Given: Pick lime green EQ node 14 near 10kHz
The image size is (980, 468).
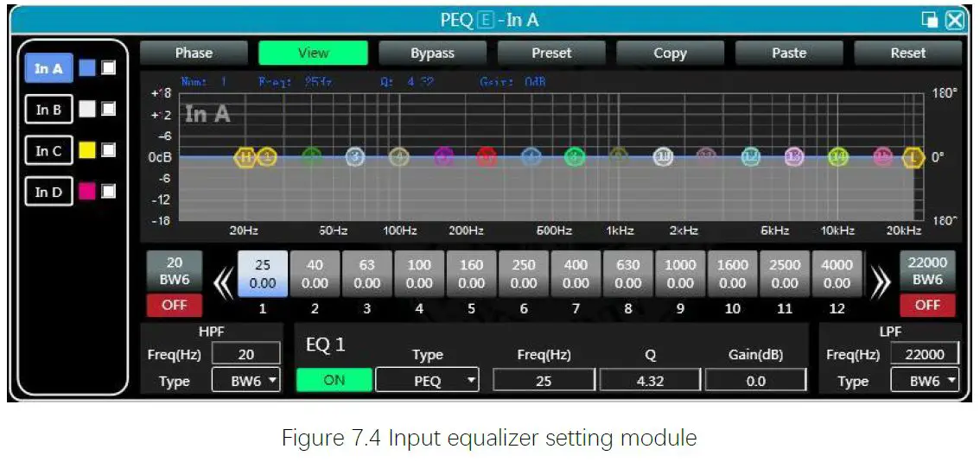Looking at the screenshot, I should 838,157.
